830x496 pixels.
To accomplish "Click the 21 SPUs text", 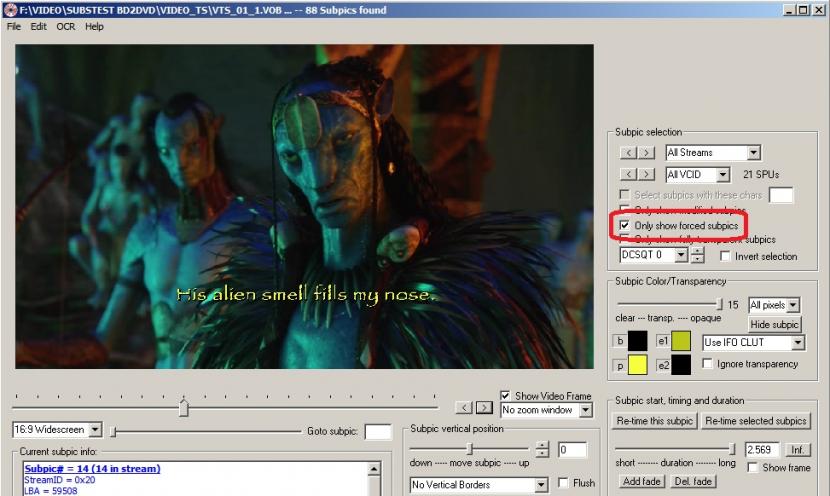I will [x=761, y=174].
